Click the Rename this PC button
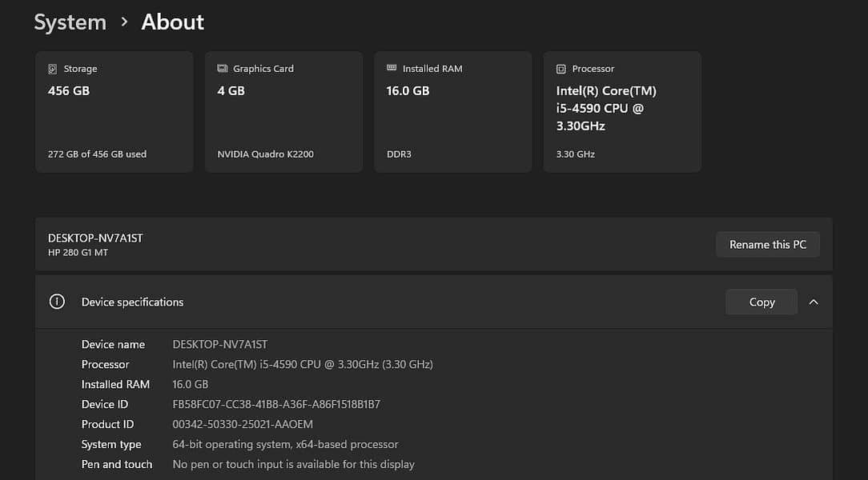Viewport: 868px width, 480px height. click(x=767, y=244)
